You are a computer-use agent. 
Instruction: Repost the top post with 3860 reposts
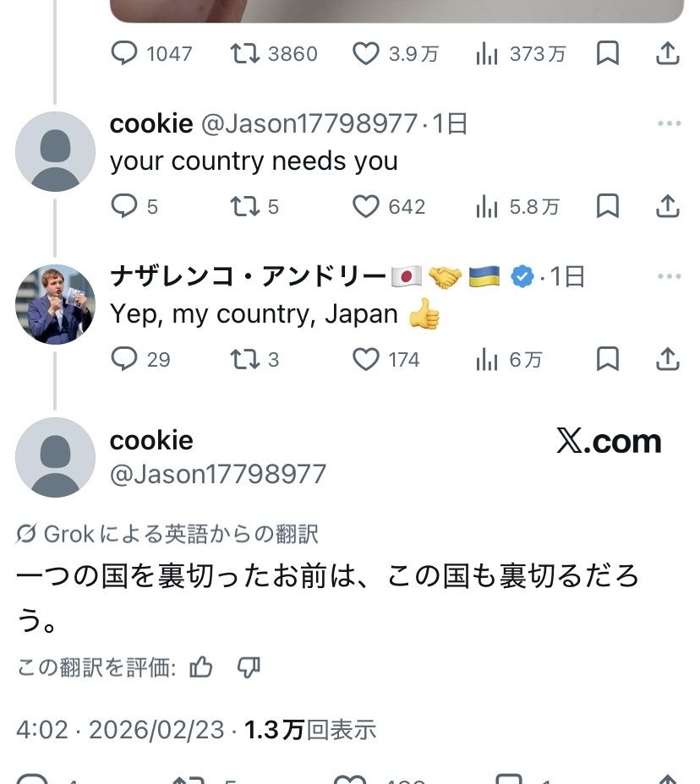point(245,54)
